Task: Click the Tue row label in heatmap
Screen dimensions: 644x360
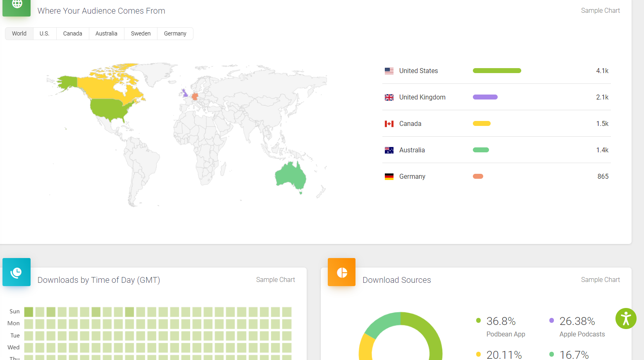Action: pyautogui.click(x=15, y=335)
